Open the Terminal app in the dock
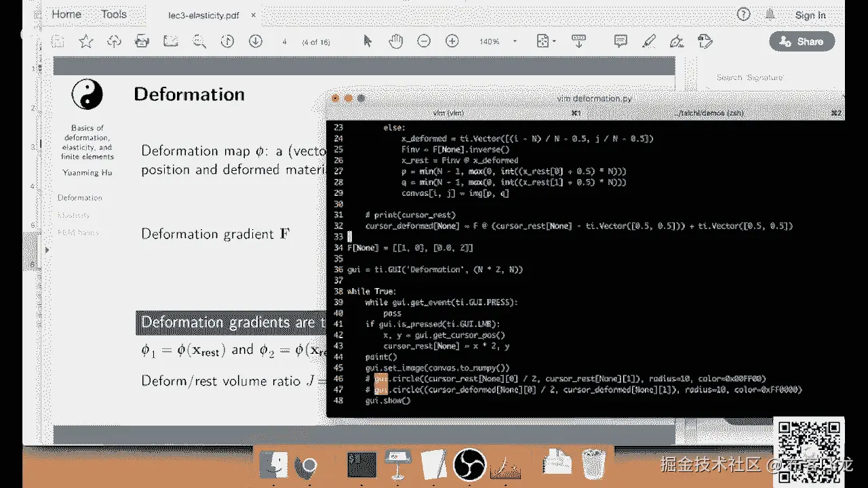 [x=361, y=465]
